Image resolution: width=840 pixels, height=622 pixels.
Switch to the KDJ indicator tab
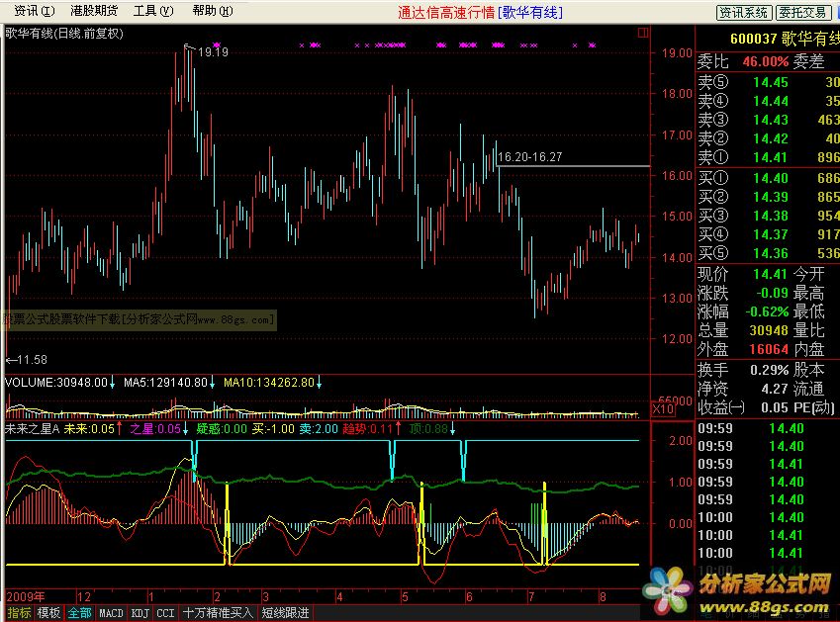tap(140, 613)
